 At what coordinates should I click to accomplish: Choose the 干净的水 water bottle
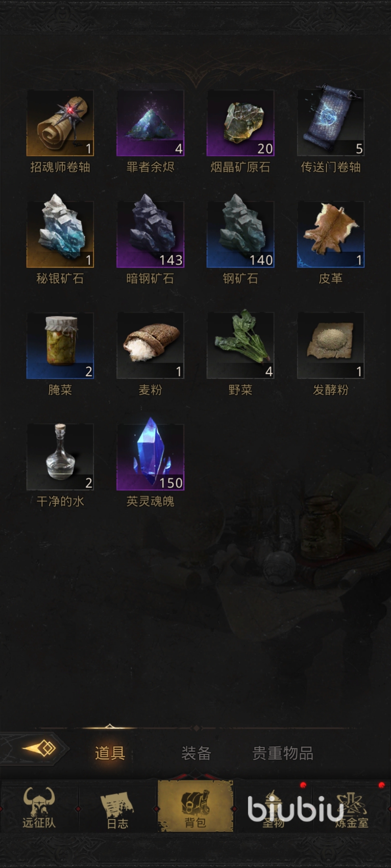tap(60, 457)
